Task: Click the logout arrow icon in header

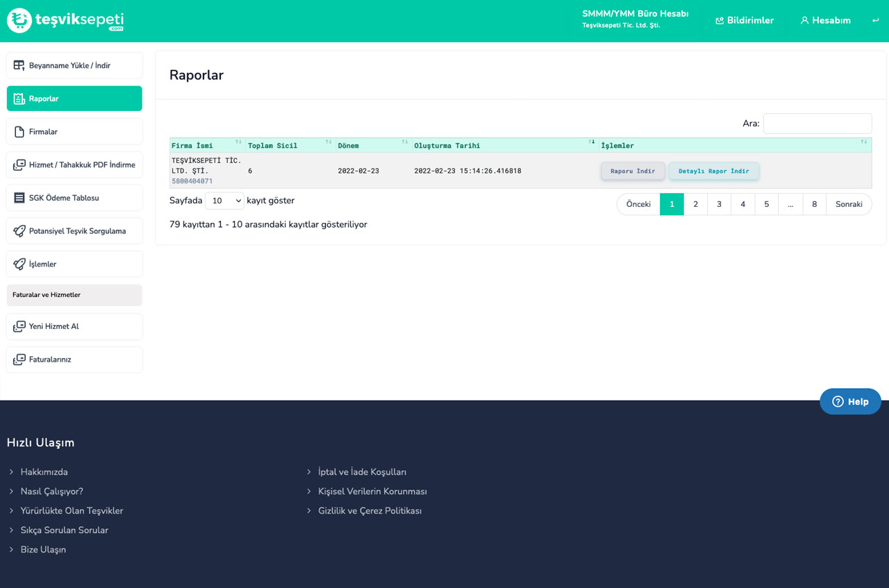Action: 875,21
